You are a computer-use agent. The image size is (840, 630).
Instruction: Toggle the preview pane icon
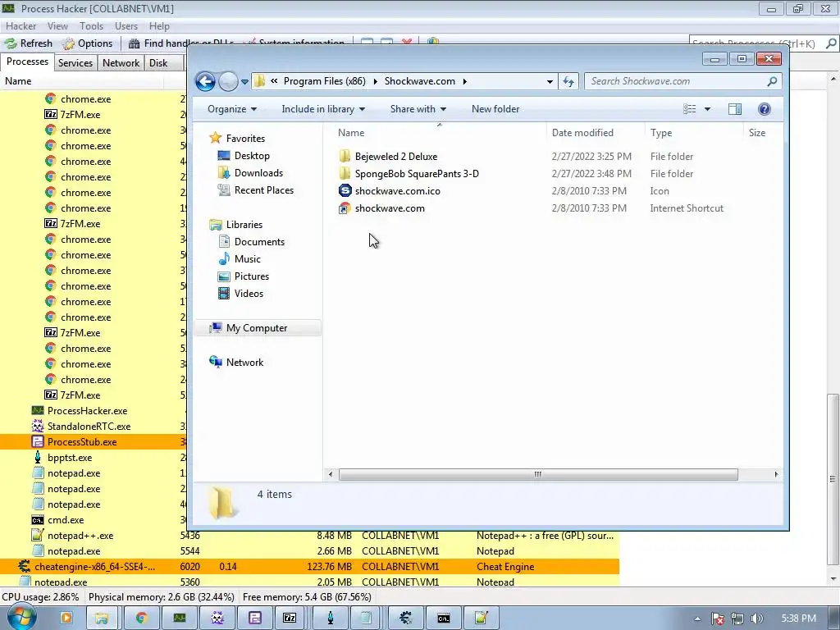[x=735, y=109]
